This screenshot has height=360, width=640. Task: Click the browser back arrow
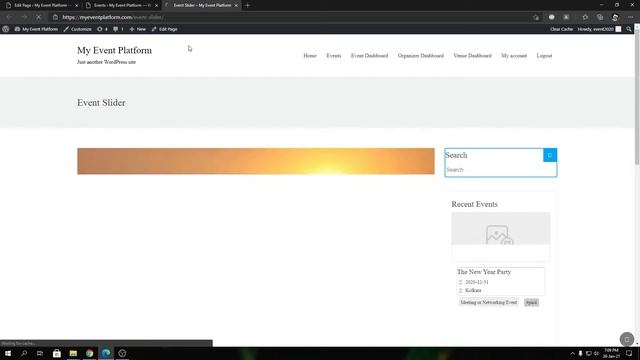(x=9, y=17)
